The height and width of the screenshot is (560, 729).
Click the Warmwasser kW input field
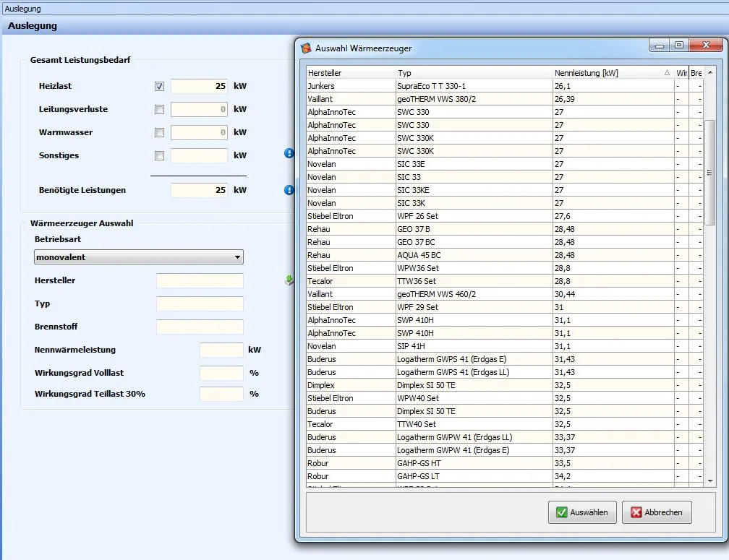(199, 132)
